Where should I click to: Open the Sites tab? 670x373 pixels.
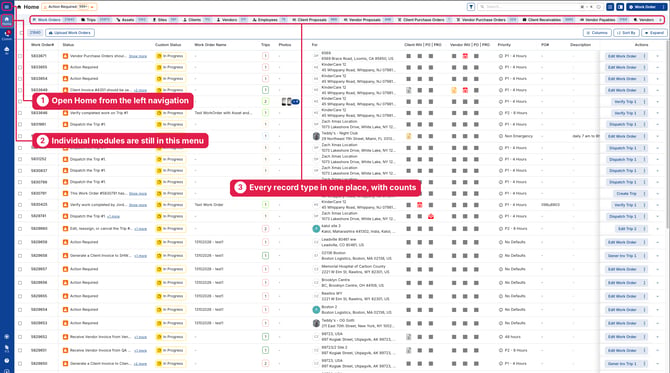[x=165, y=20]
